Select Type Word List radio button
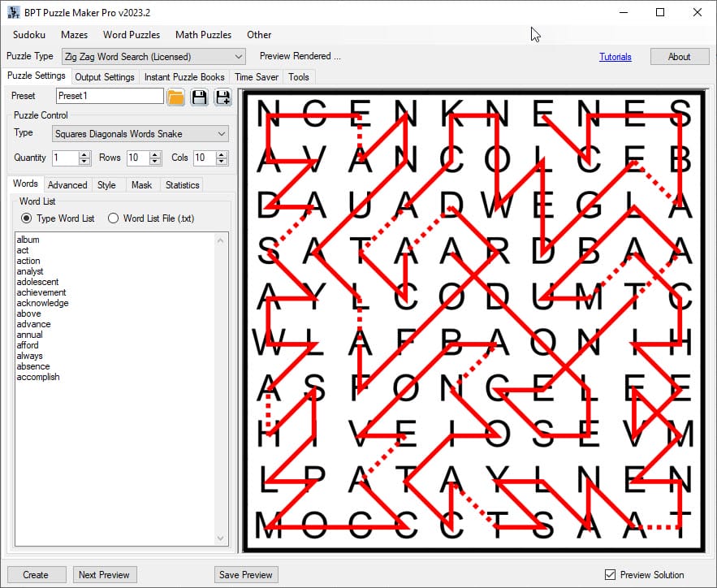The height and width of the screenshot is (588, 717). tap(27, 218)
